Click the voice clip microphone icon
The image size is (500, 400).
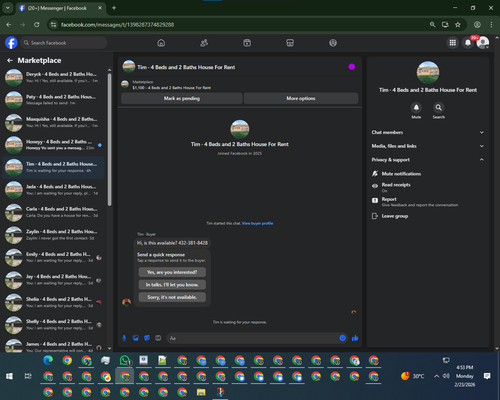click(124, 338)
